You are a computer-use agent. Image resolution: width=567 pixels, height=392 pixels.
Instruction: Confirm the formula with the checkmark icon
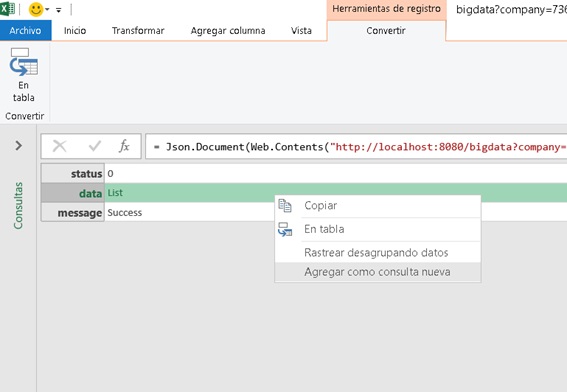pyautogui.click(x=95, y=146)
